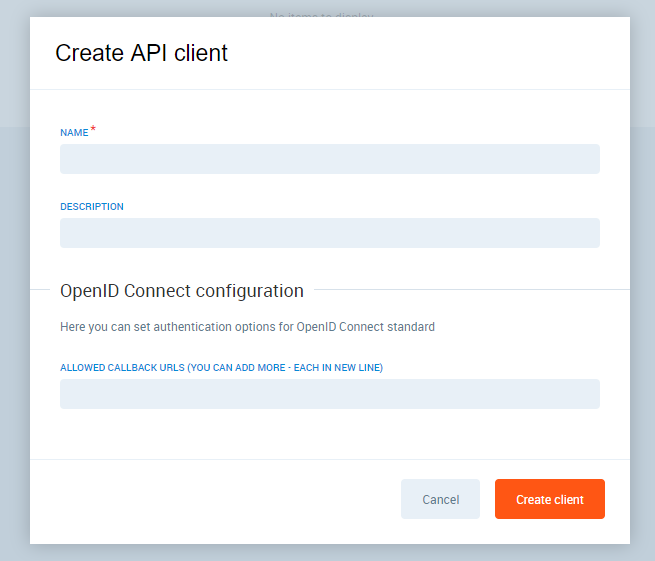Image resolution: width=655 pixels, height=561 pixels.
Task: Click the Create API client heading
Action: (141, 53)
